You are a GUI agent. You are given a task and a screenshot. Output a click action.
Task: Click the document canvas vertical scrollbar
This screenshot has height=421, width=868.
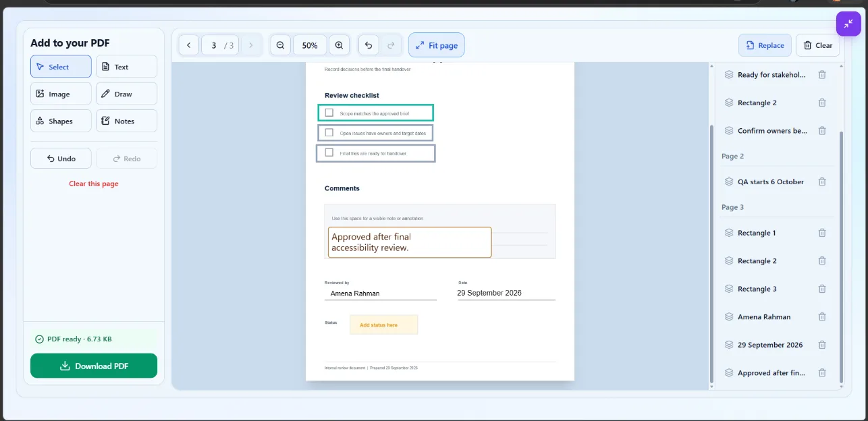tap(711, 253)
